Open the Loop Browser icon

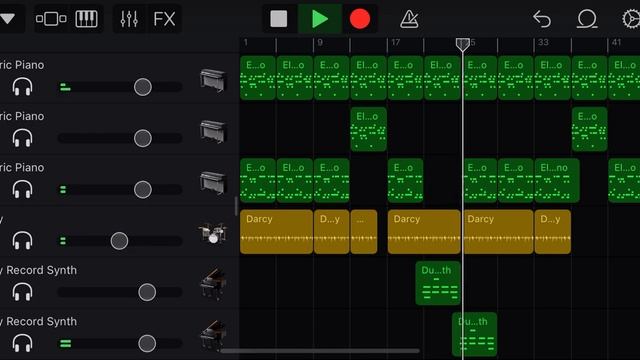(x=587, y=19)
